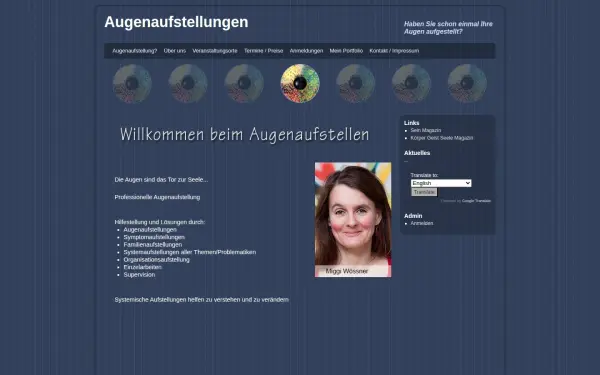Open the Augenaufstellung? menu item

pyautogui.click(x=135, y=51)
